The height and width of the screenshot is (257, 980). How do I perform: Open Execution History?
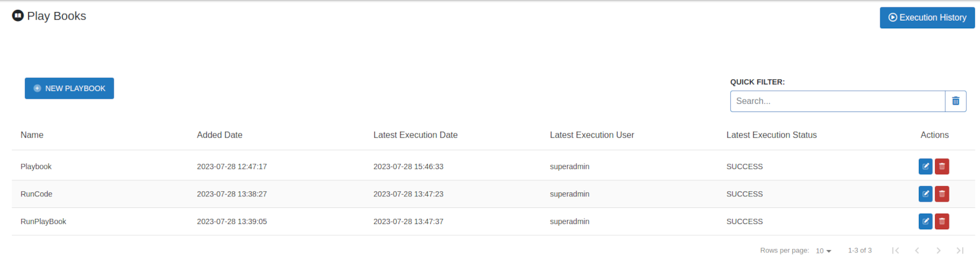pos(927,18)
